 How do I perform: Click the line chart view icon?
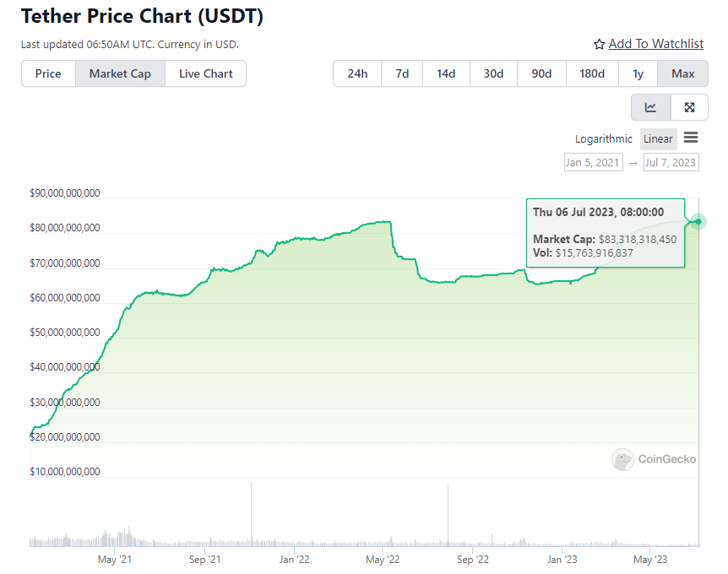[650, 107]
